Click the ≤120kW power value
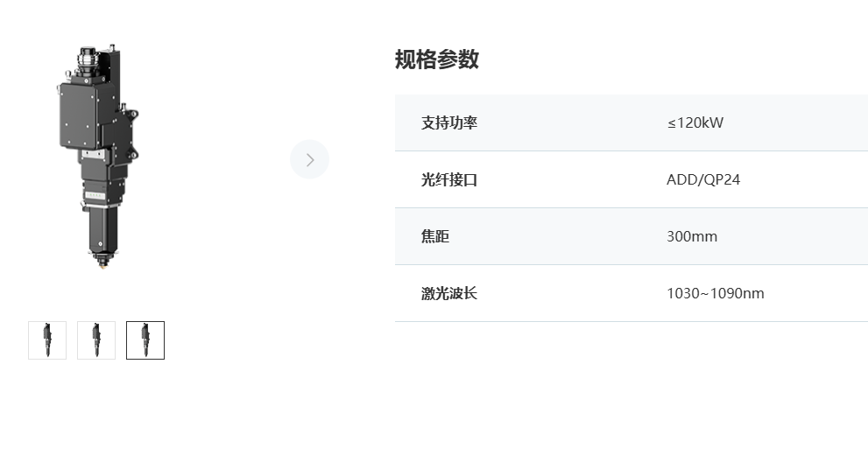Viewport: 868px width, 462px height. pyautogui.click(x=695, y=122)
